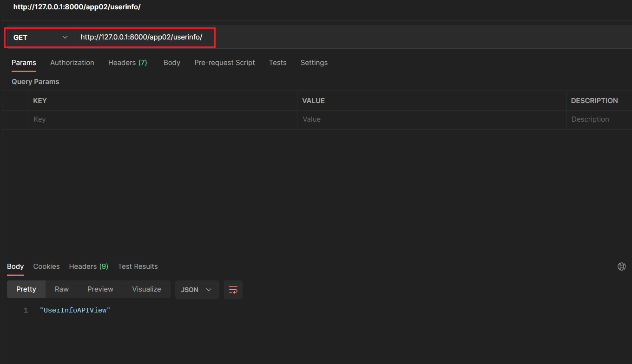Screen dimensions: 632x364
Task: Open the response Cookies tab
Action: [x=46, y=266]
